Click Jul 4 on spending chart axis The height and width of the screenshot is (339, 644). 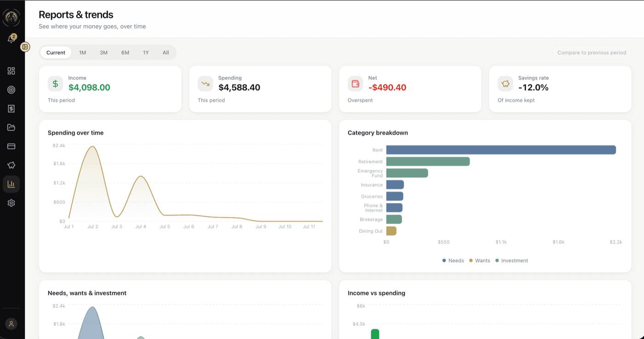click(x=141, y=227)
